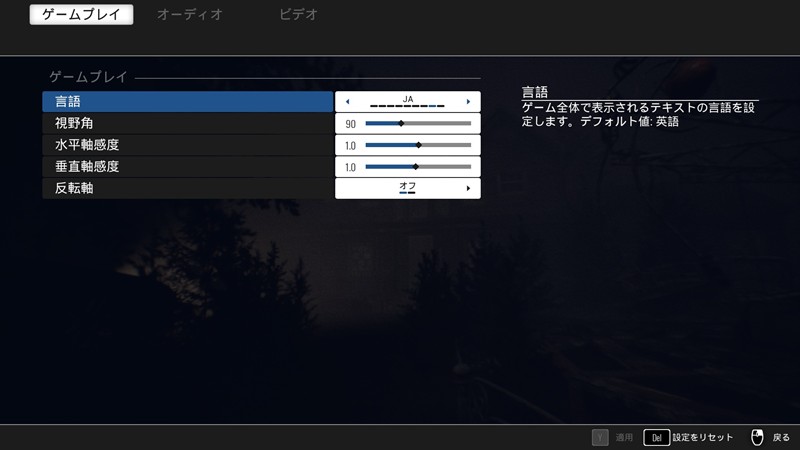Select the 水平軸感度 settings row
Image resolution: width=800 pixels, height=450 pixels.
(188, 145)
